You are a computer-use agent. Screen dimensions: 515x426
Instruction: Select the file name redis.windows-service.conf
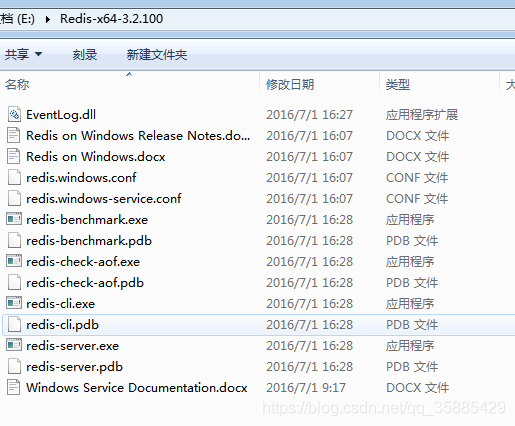click(104, 199)
